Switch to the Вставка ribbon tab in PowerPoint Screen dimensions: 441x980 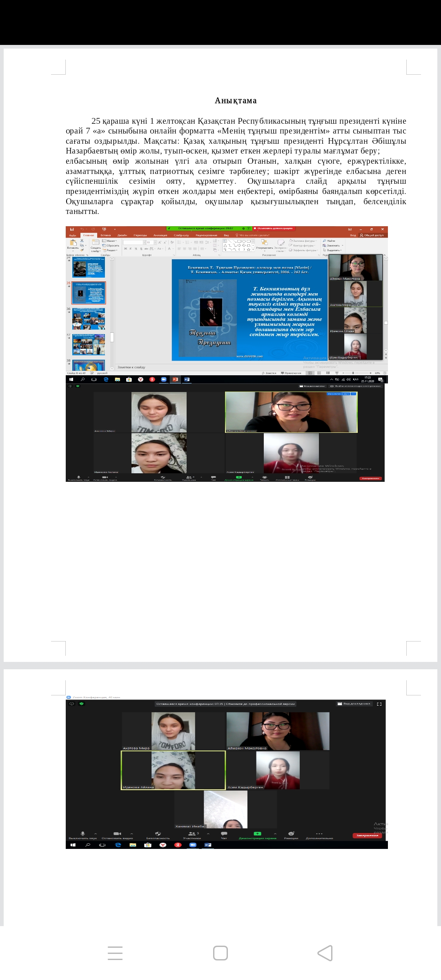click(106, 235)
